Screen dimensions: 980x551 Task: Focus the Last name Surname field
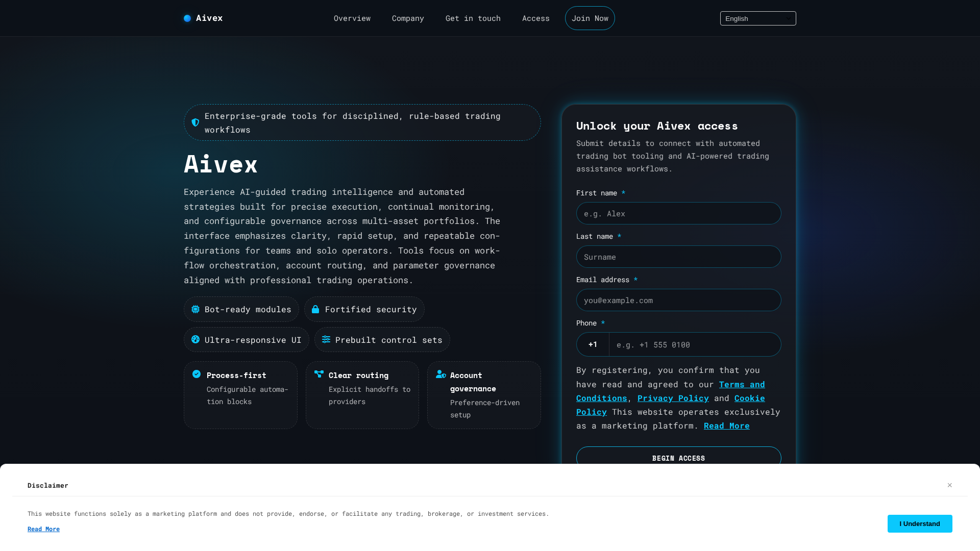679,257
